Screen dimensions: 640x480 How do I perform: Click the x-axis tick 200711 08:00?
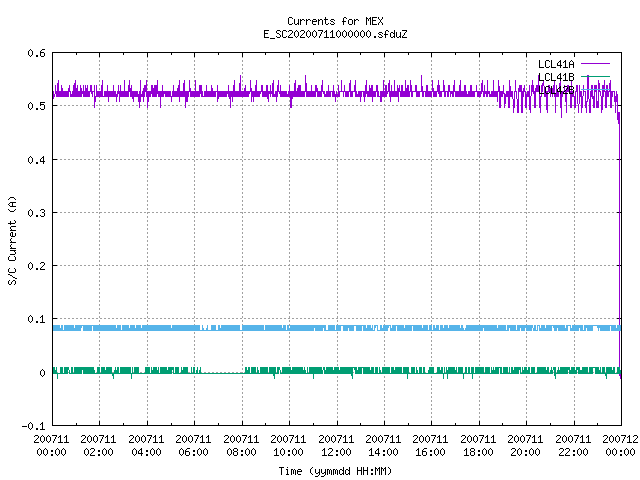241,446
